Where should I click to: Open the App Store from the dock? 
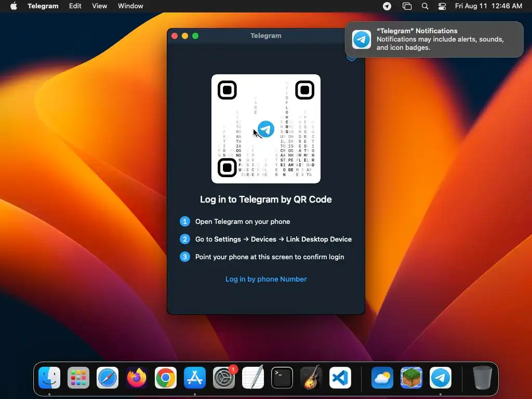[x=195, y=378]
